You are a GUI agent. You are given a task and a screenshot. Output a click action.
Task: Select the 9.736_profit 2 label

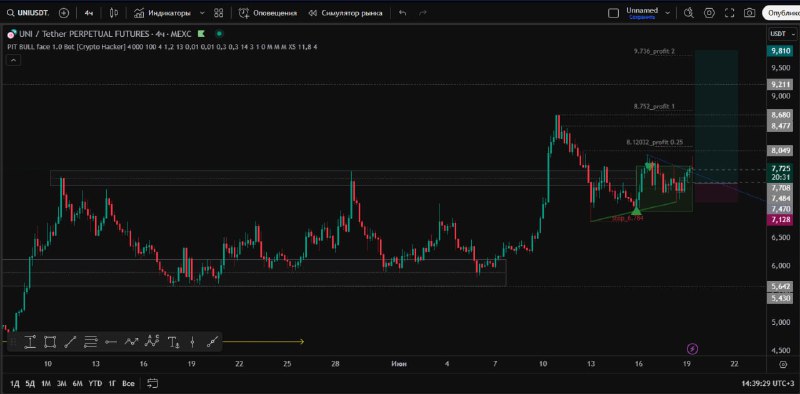coord(654,51)
